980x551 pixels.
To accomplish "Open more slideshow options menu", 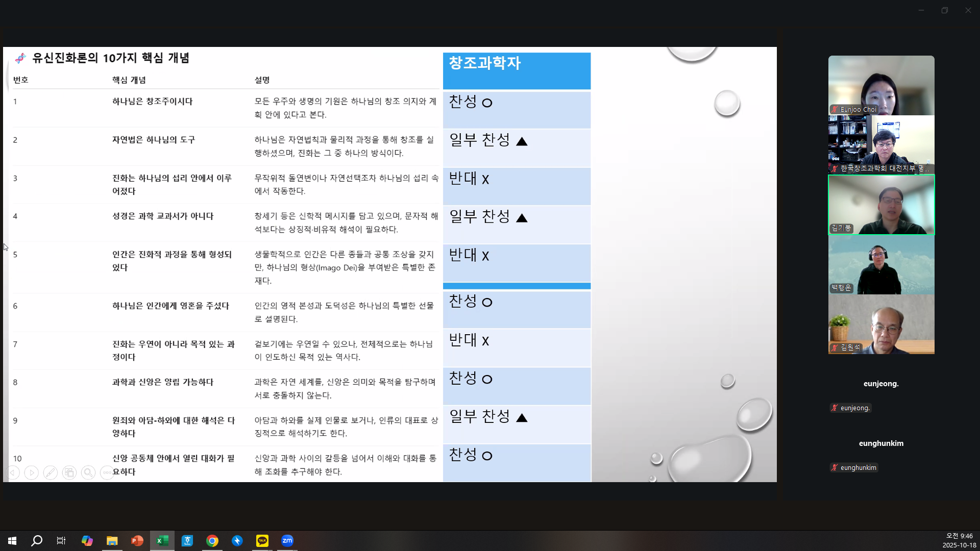I will [106, 473].
